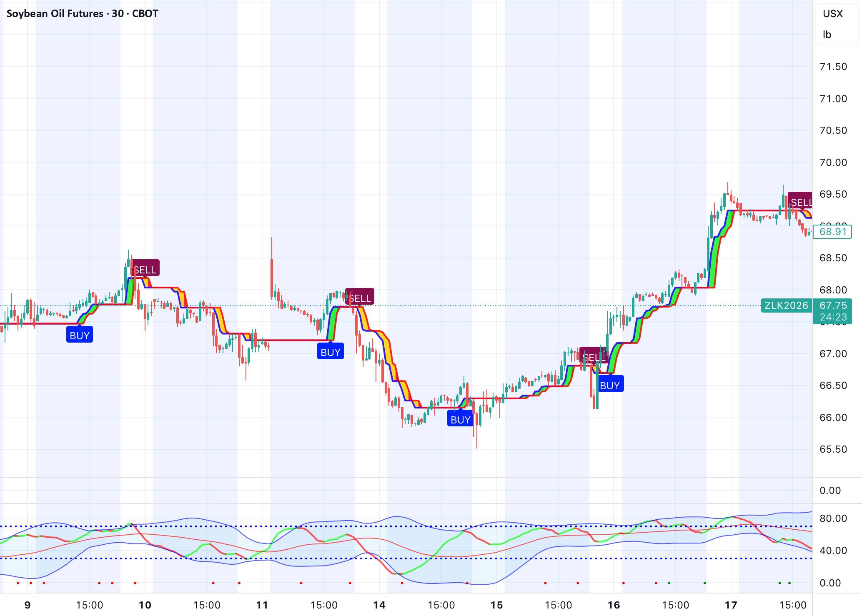Click the 24:23 bar countdown timer
The height and width of the screenshot is (616, 862).
coord(833,318)
